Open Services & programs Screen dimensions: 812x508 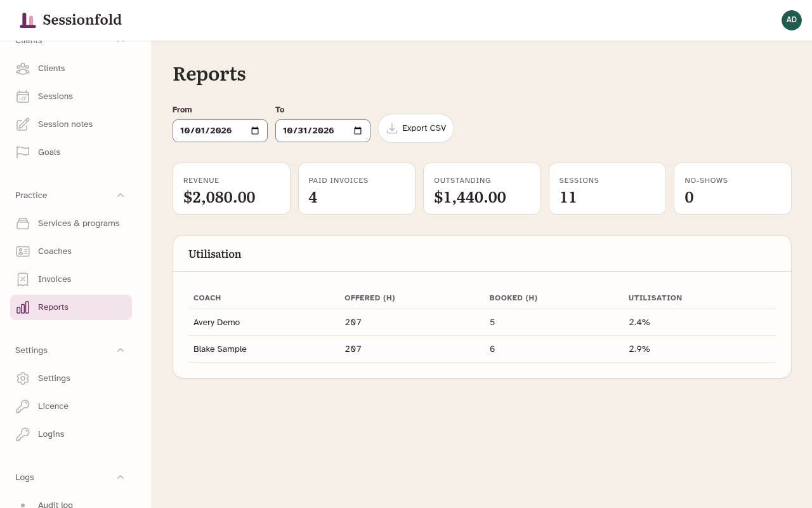(x=71, y=224)
